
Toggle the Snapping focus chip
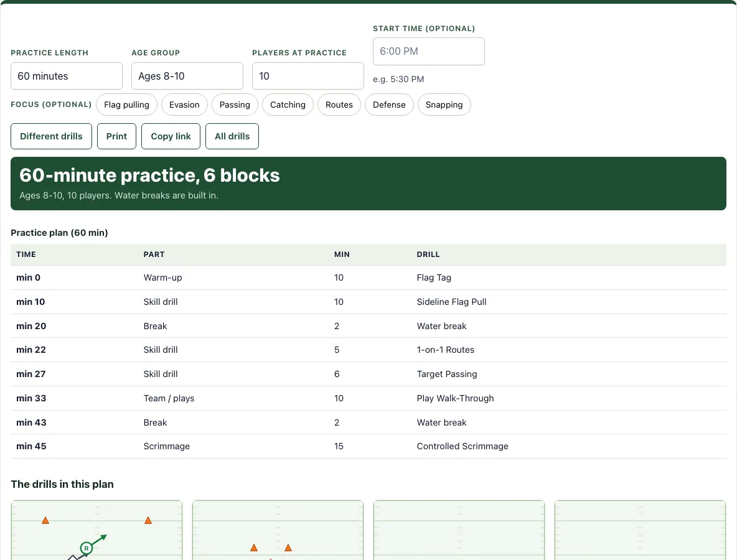[444, 105]
